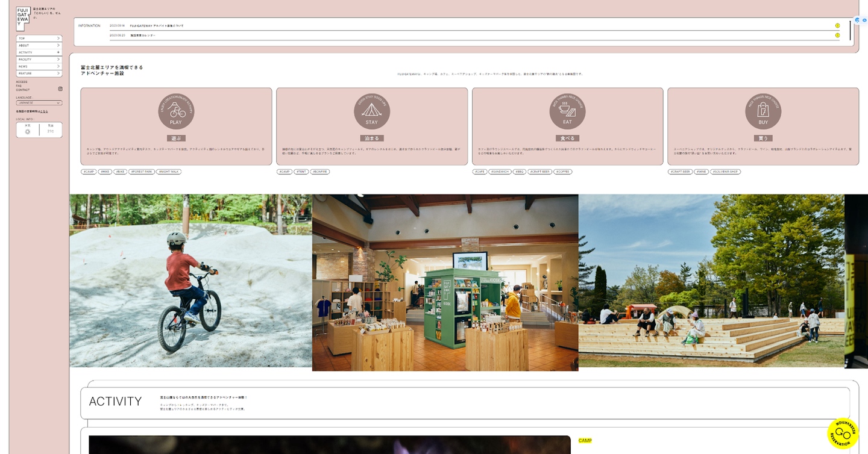Screen dimensions: 868x454
Task: Click the BUY shopping bag circle icon
Action: point(763,111)
